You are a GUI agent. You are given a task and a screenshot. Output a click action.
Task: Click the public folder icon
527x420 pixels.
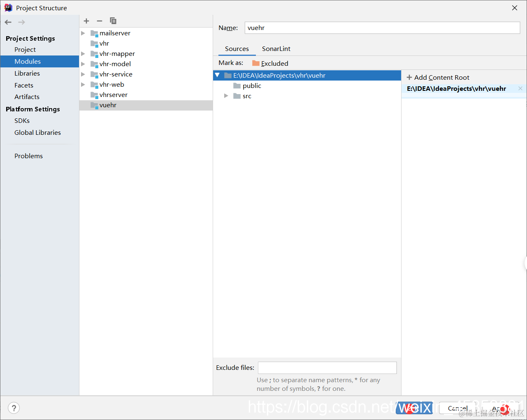coord(237,86)
